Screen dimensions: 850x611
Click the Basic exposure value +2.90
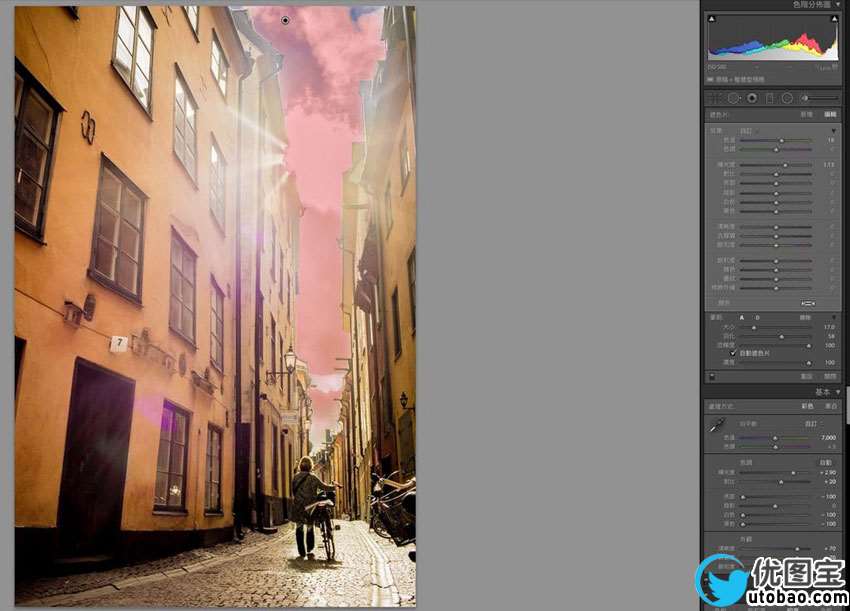(829, 473)
